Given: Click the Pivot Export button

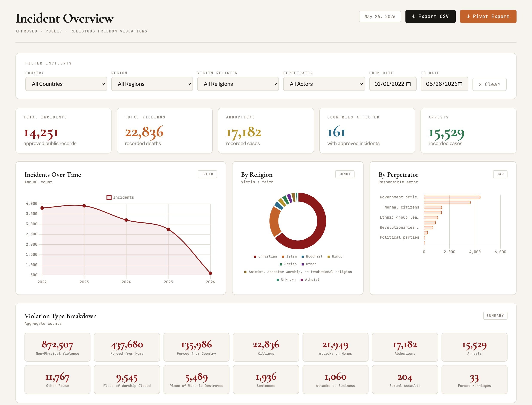Looking at the screenshot, I should (488, 16).
